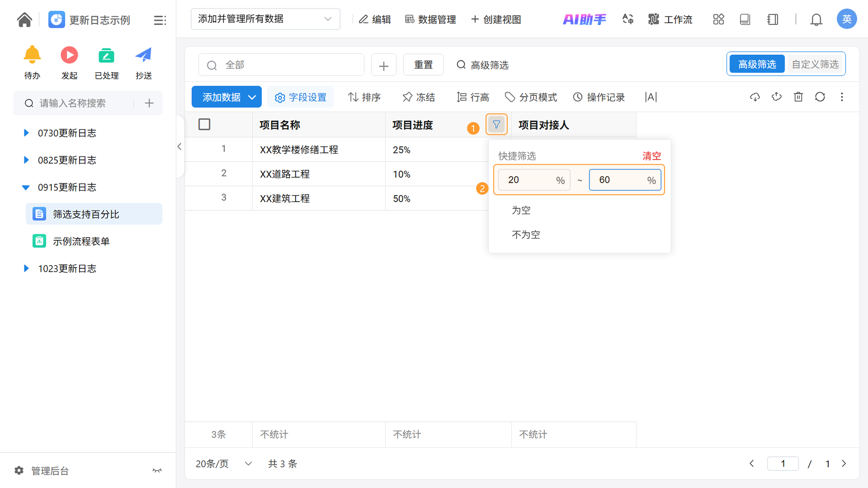Click the delete trash icon in toolbar

(798, 97)
